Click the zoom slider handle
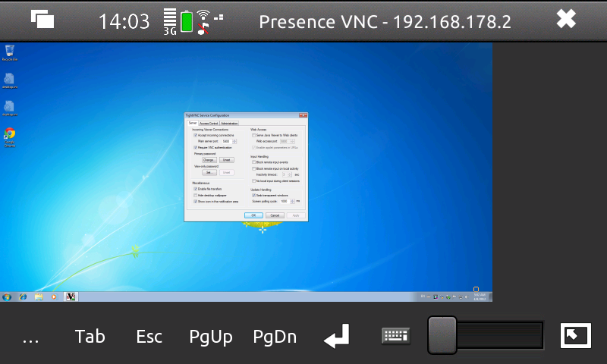Viewport: 607px width, 364px height. 442,336
